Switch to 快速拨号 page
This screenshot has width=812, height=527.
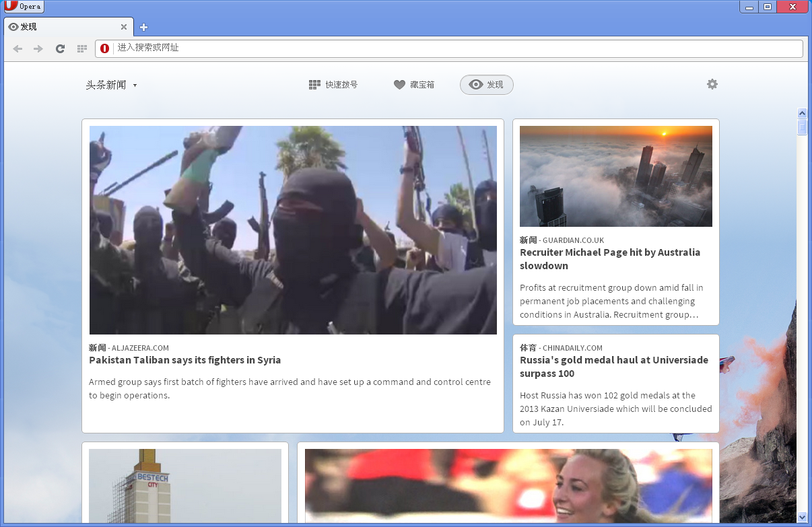pyautogui.click(x=333, y=85)
